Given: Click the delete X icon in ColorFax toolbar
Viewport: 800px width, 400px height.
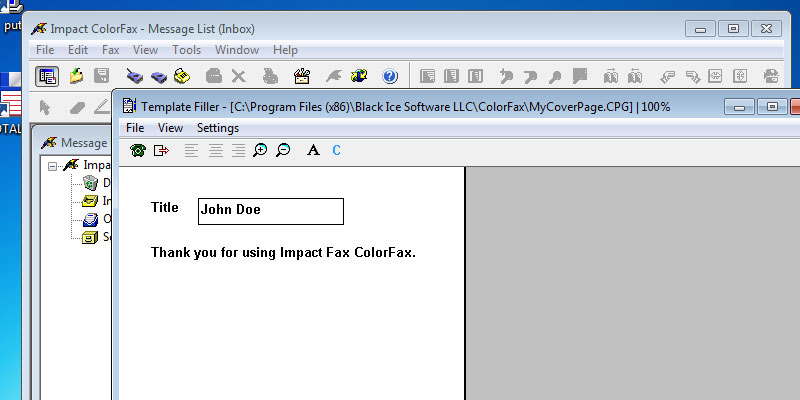Looking at the screenshot, I should [x=239, y=76].
